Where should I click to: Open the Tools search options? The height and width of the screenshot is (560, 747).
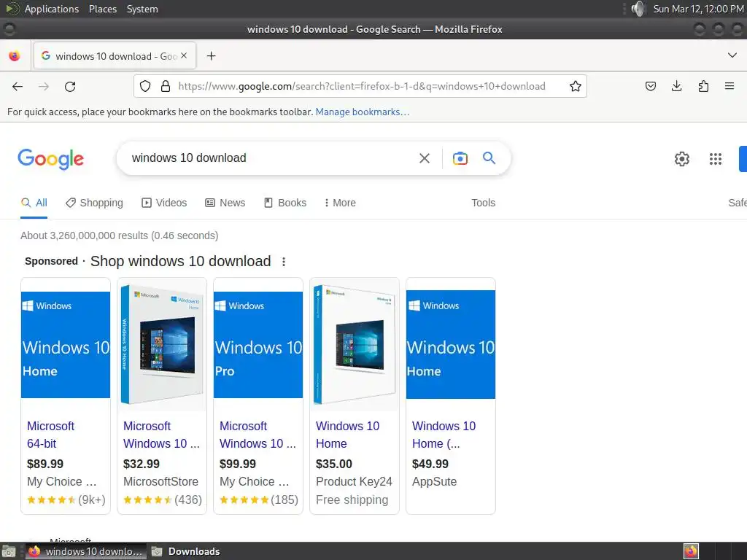click(483, 203)
